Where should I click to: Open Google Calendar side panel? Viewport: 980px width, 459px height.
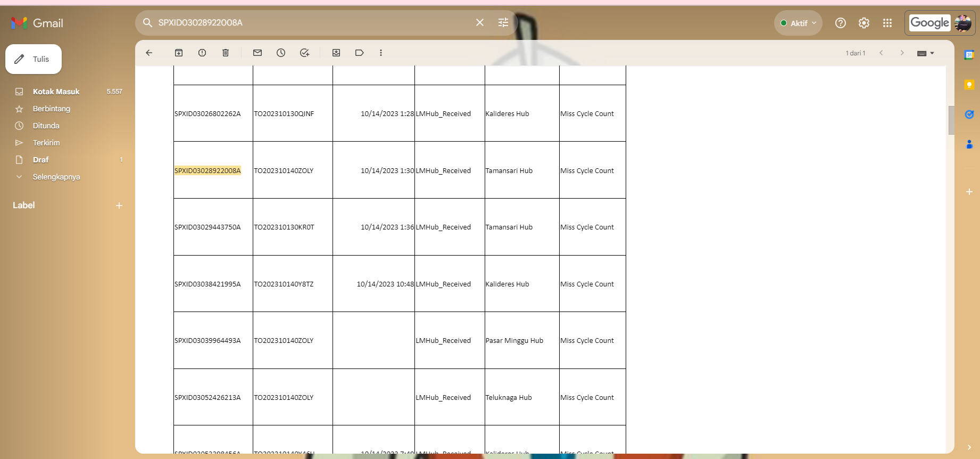pyautogui.click(x=969, y=55)
